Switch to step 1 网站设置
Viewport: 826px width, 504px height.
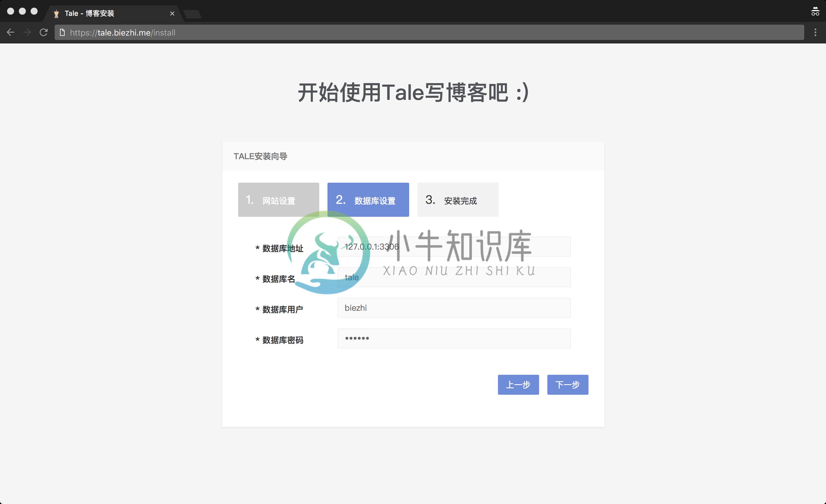[279, 200]
